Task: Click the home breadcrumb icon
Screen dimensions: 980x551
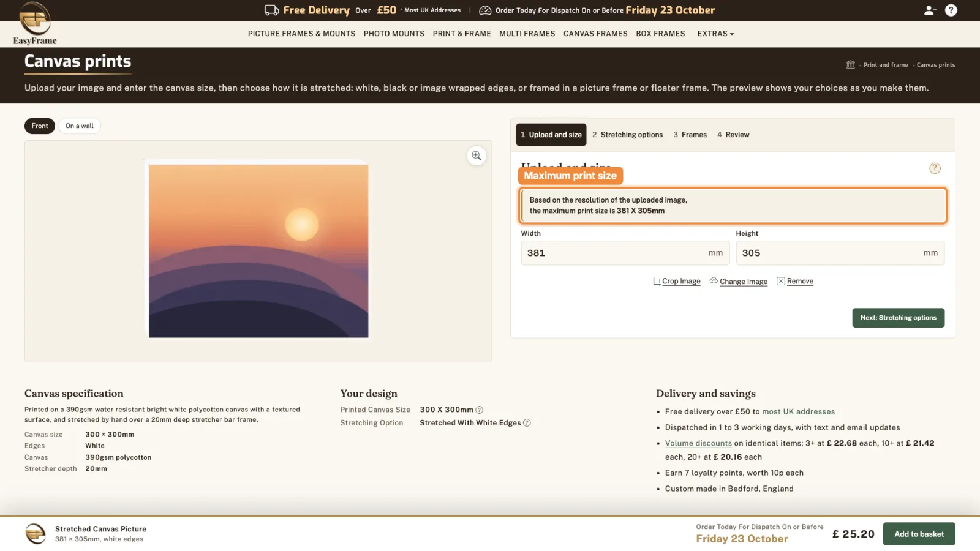Action: click(851, 64)
